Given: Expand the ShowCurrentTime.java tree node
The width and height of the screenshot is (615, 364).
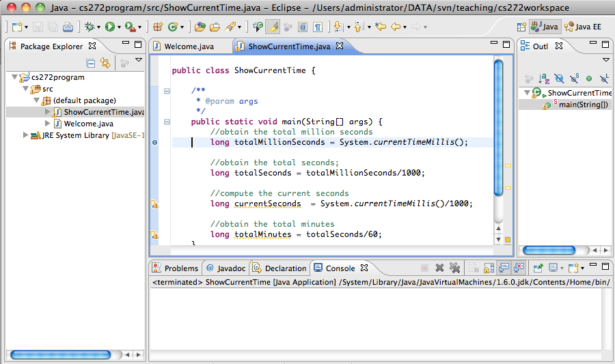Looking at the screenshot, I should (x=47, y=112).
